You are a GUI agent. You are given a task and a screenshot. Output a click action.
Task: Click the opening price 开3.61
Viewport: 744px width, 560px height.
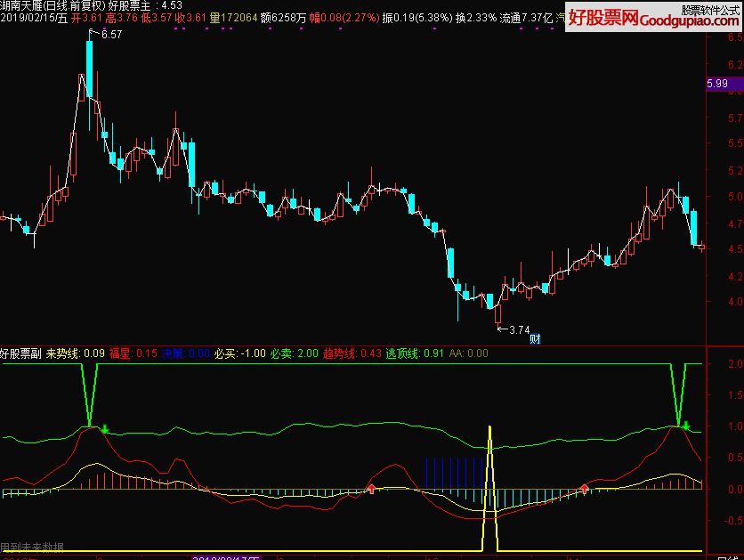pyautogui.click(x=86, y=19)
